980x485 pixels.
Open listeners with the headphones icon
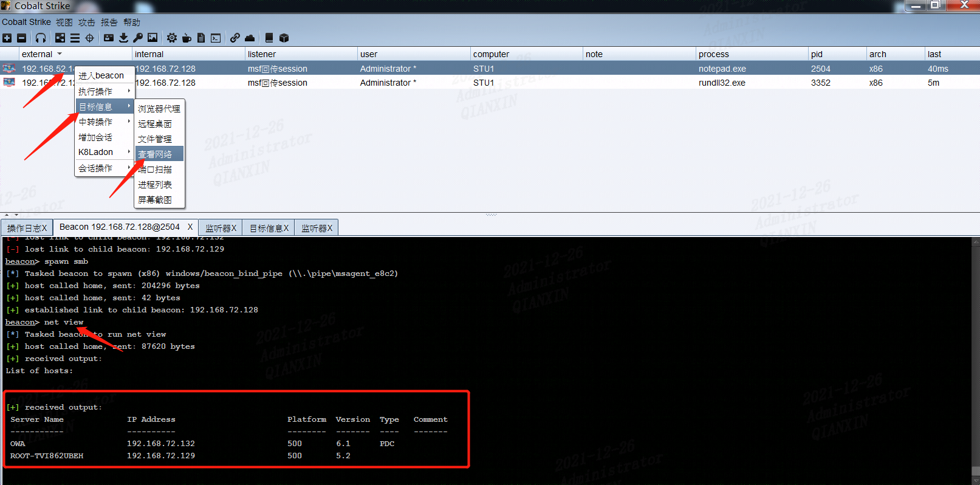[41, 38]
